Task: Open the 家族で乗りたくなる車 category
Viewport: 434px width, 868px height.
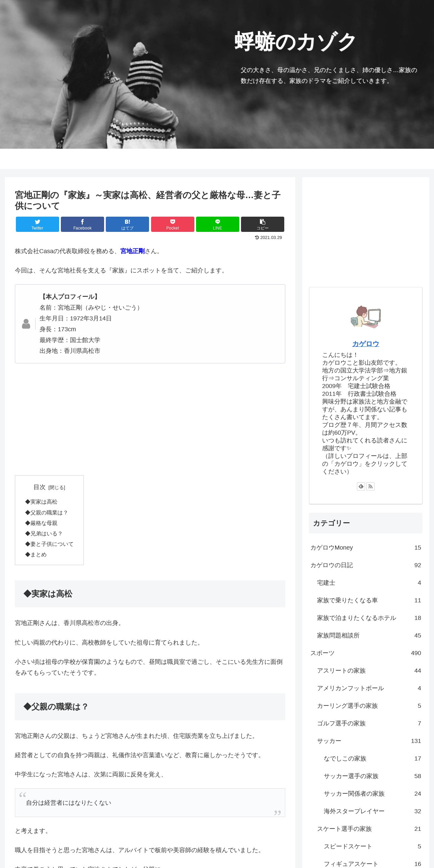Action: [x=369, y=600]
